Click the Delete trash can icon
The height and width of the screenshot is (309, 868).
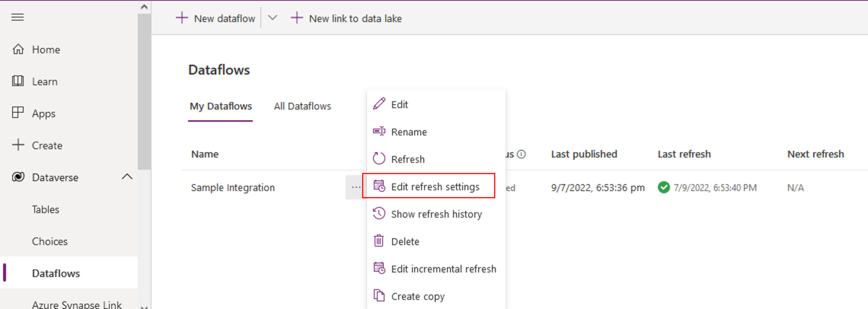tap(379, 241)
